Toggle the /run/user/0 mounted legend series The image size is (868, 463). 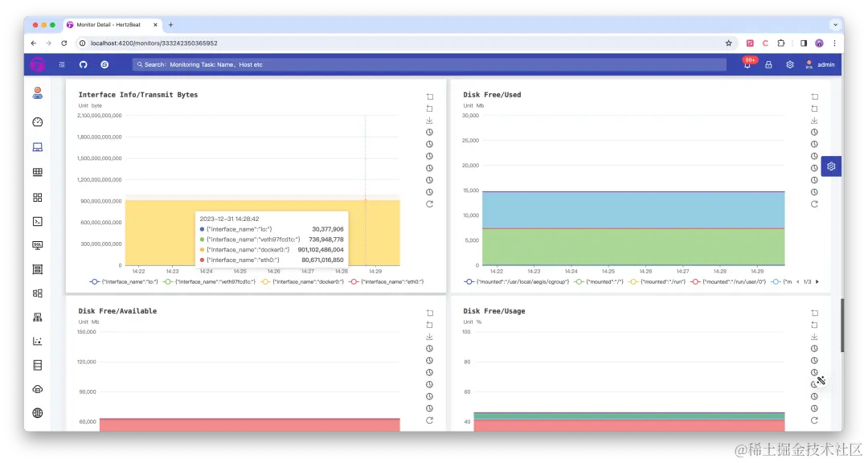pyautogui.click(x=728, y=282)
